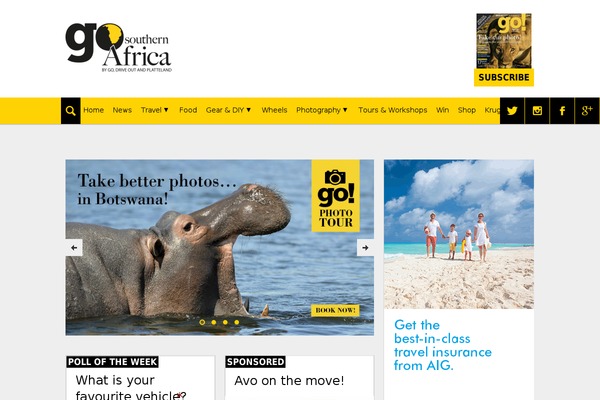Viewport: 600px width, 400px height.
Task: Advance carousel with right arrow
Action: [365, 248]
